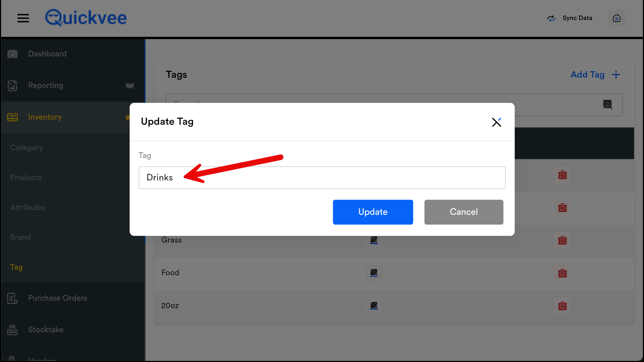This screenshot has width=644, height=362.
Task: Open Stocktake from the sidebar
Action: point(46,330)
